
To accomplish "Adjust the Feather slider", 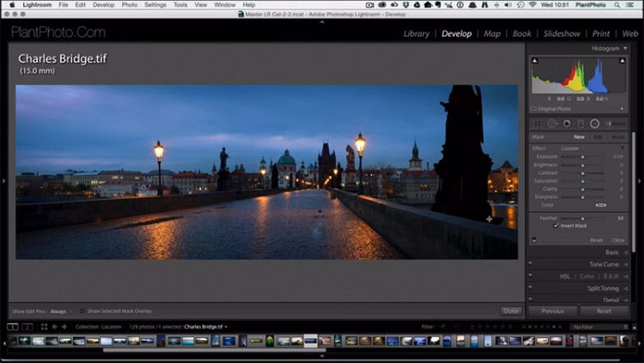I will [x=584, y=219].
